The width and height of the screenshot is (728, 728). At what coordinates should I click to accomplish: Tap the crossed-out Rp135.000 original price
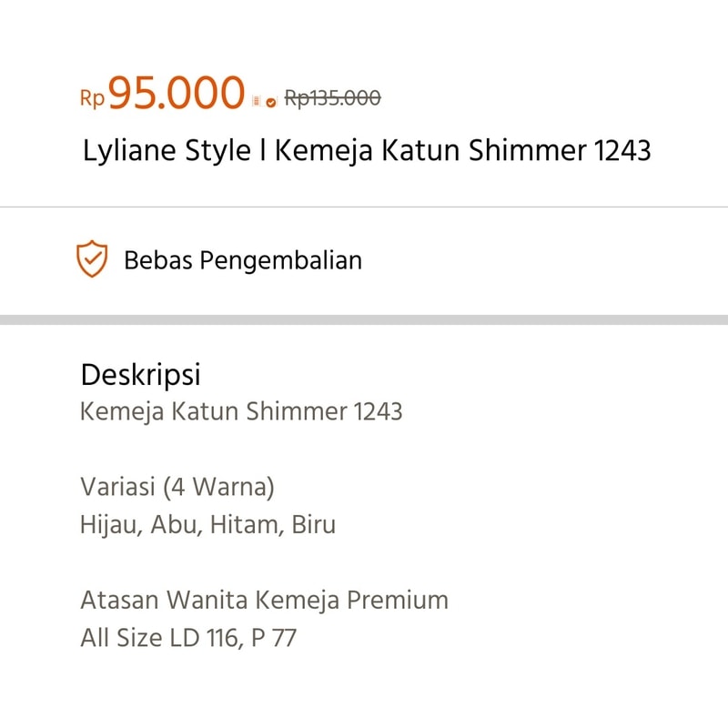pyautogui.click(x=332, y=98)
